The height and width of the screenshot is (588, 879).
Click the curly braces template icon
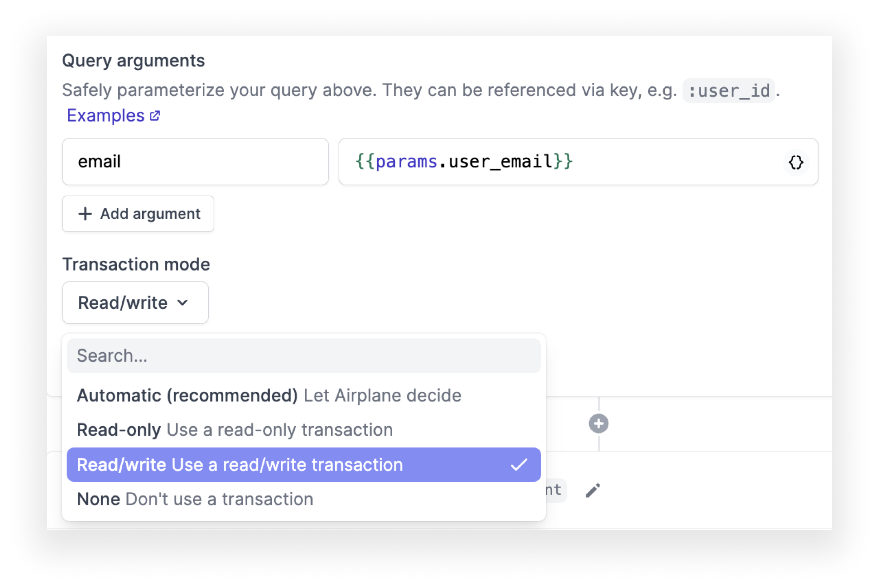coord(796,162)
